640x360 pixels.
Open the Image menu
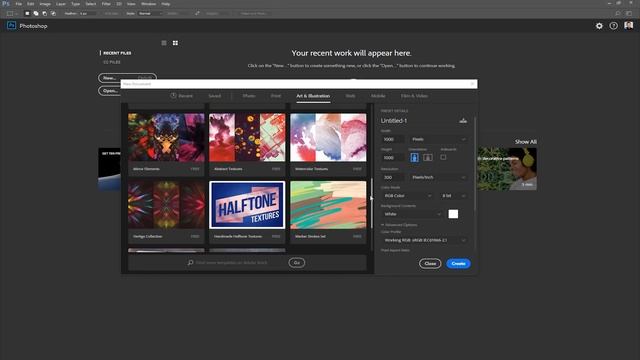tap(45, 4)
